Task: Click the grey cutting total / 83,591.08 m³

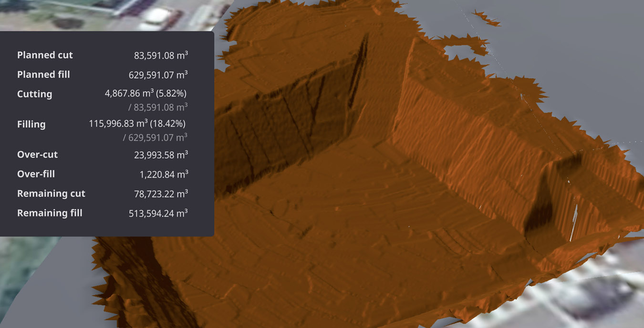Action: click(157, 107)
